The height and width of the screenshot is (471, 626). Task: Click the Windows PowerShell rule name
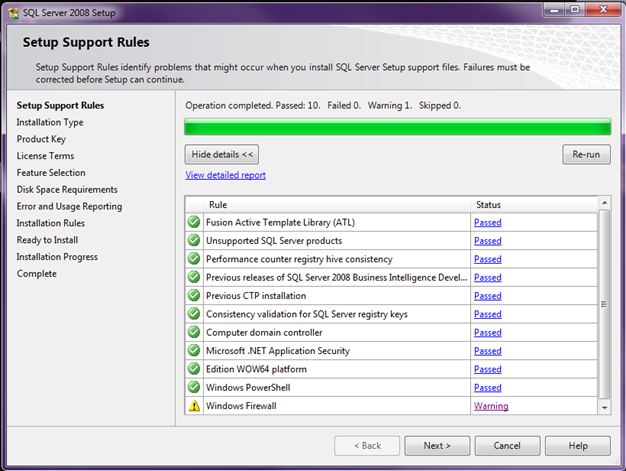248,388
